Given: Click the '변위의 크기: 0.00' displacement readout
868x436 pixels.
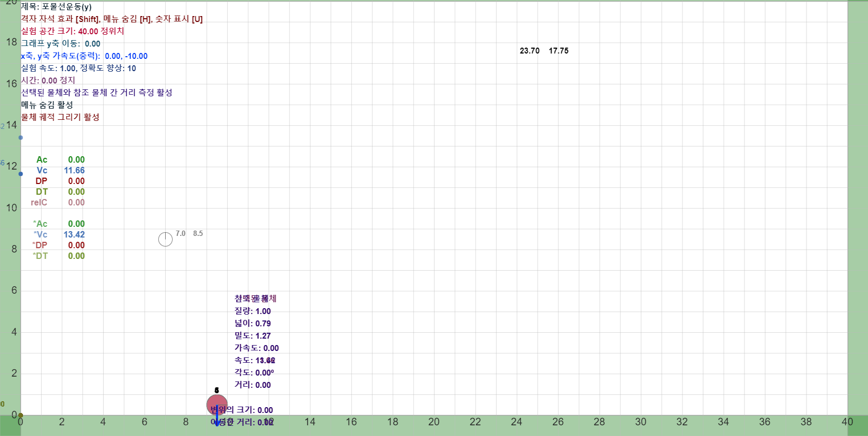Looking at the screenshot, I should [242, 410].
